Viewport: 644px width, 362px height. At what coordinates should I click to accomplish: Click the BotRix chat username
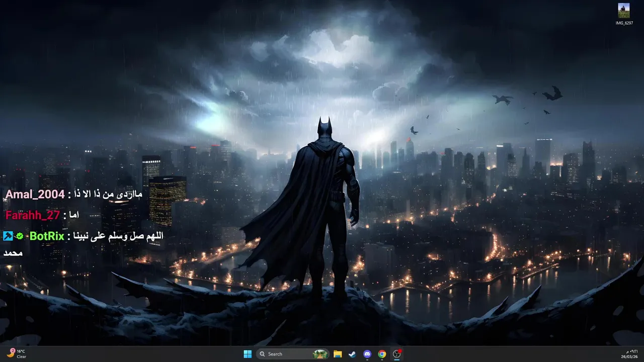47,236
